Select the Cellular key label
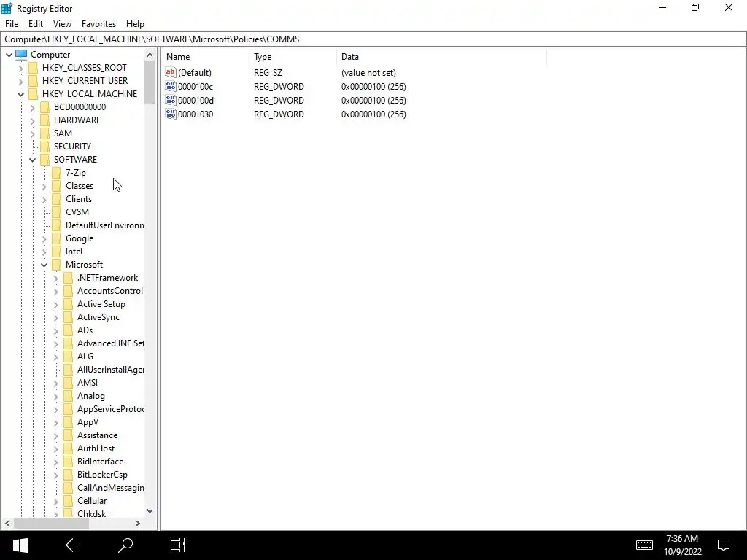 point(92,501)
